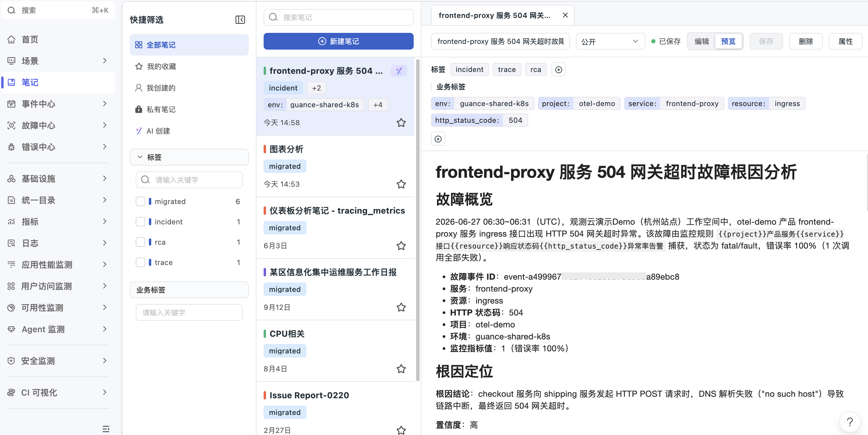
Task: Open 首页 home from sidebar
Action: [58, 39]
